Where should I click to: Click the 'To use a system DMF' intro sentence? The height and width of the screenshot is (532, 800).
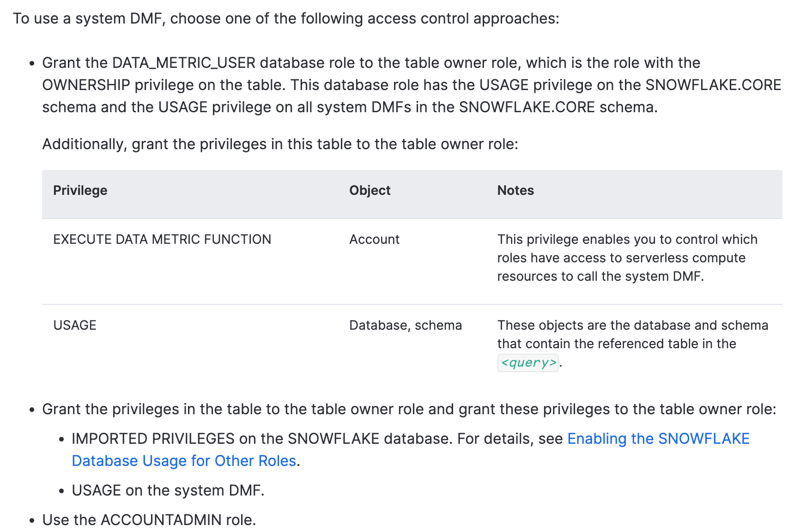coord(286,18)
